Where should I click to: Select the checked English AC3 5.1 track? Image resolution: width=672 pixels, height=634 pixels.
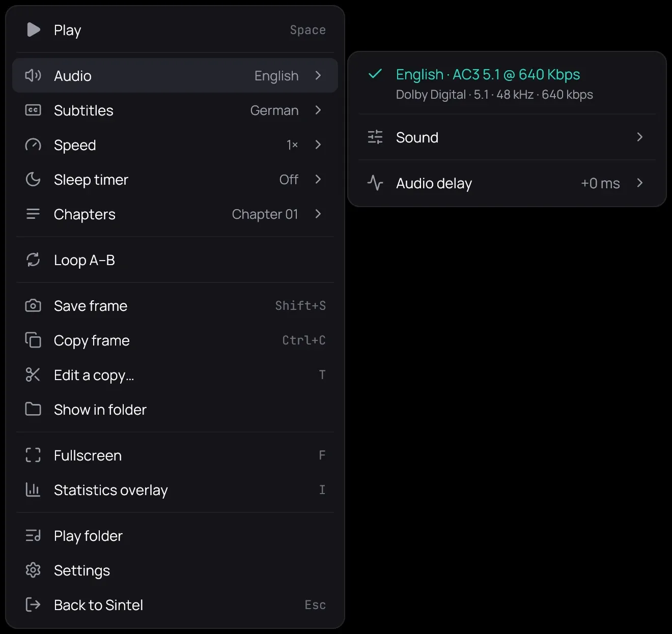point(507,84)
